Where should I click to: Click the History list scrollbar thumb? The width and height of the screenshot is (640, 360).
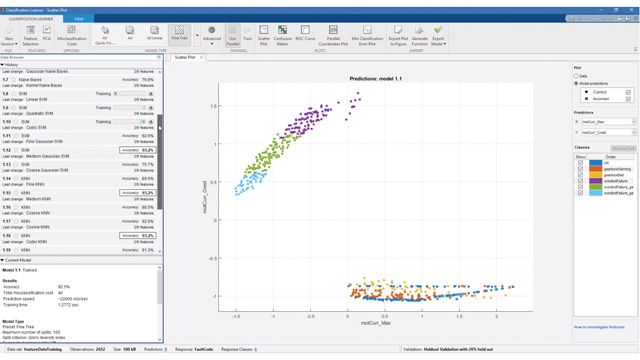click(x=160, y=162)
